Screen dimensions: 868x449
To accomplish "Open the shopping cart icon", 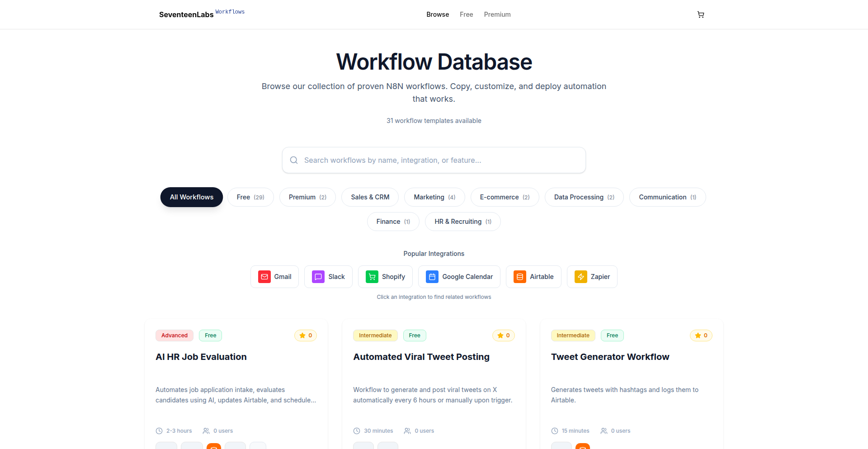I will [x=701, y=14].
